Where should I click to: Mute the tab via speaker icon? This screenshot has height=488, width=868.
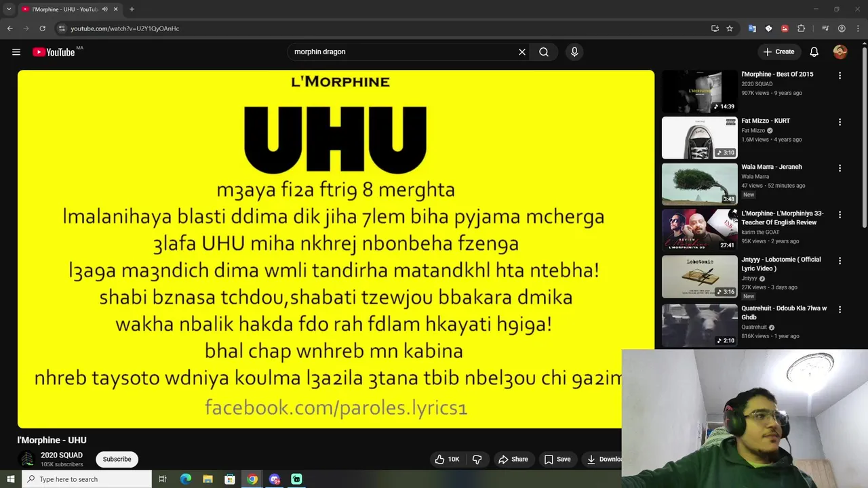coord(104,9)
